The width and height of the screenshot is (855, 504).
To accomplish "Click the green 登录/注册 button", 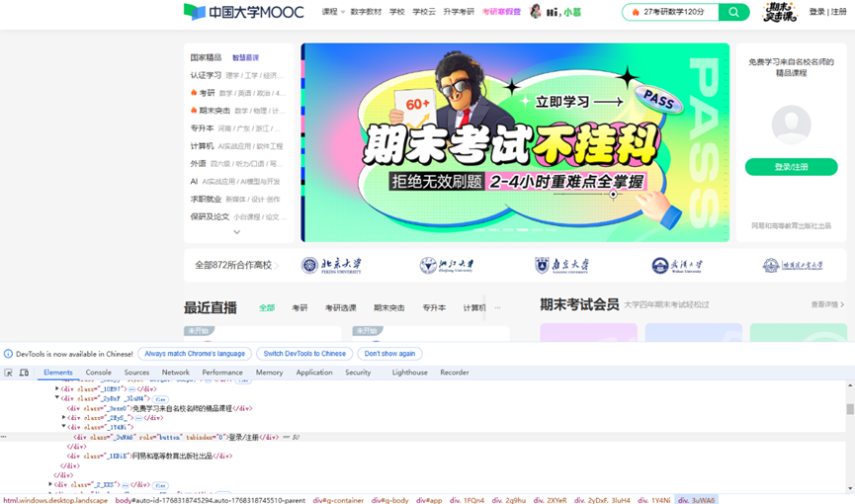I will (791, 167).
